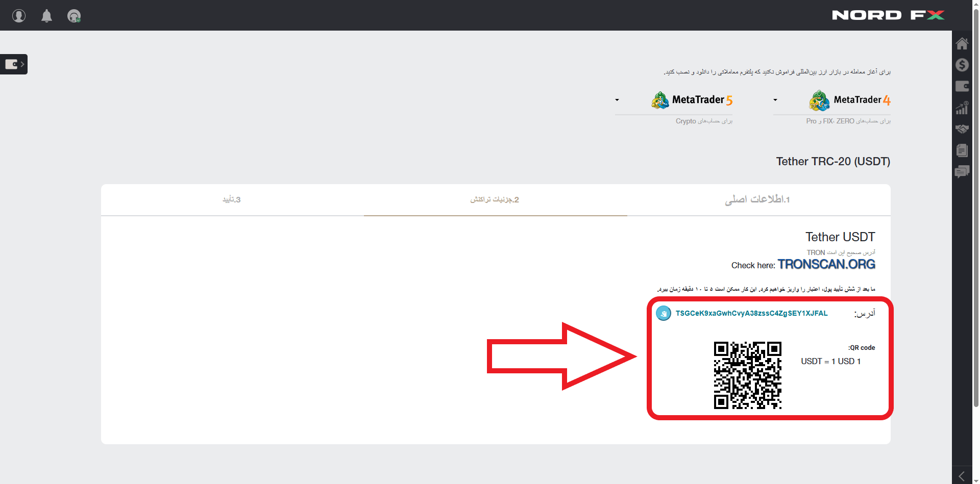
Task: Collapse the right sidebar with chevron
Action: tap(962, 476)
